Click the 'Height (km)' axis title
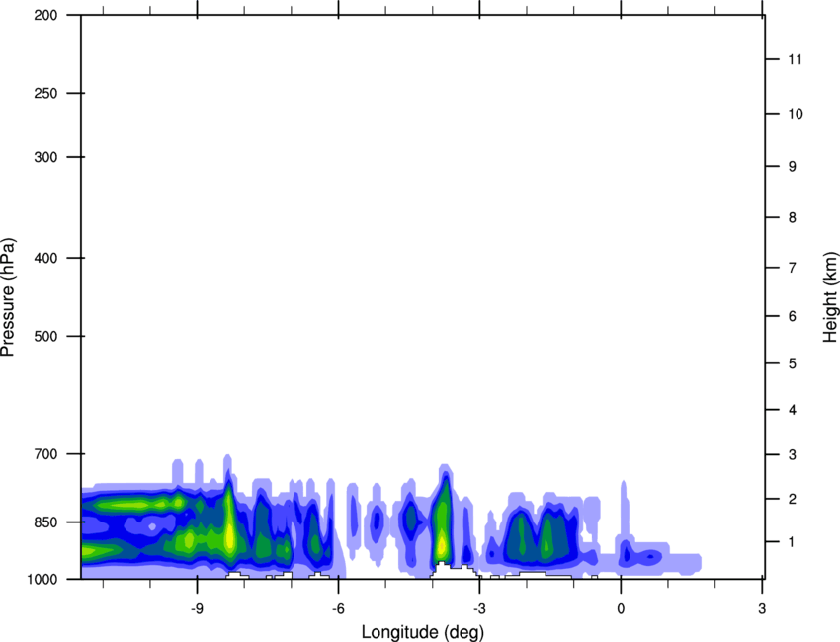Viewport: 840px width, 642px height. (830, 296)
